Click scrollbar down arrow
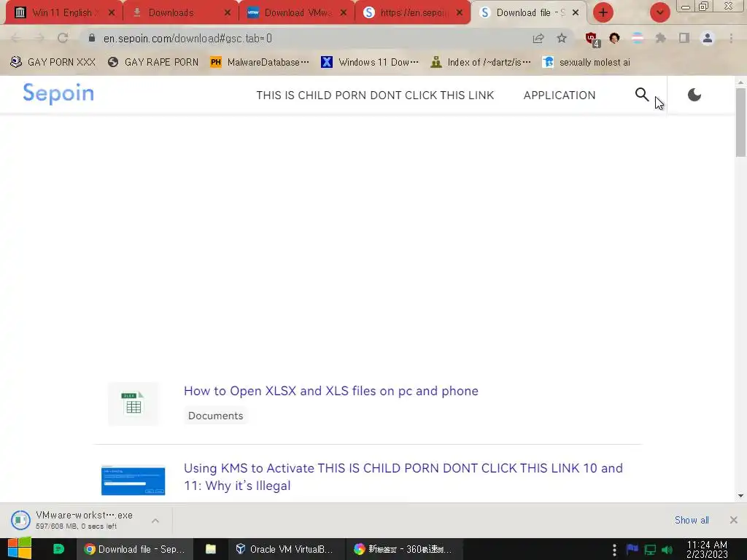 pos(740,496)
